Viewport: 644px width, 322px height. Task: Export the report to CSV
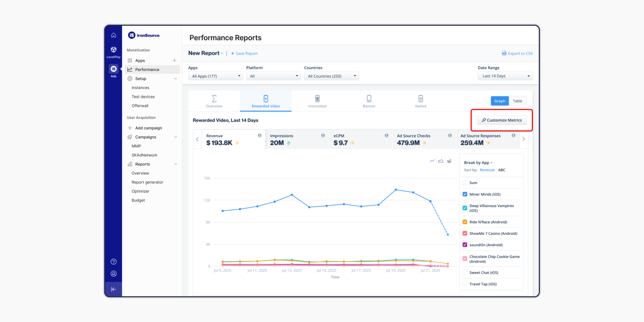tap(518, 53)
